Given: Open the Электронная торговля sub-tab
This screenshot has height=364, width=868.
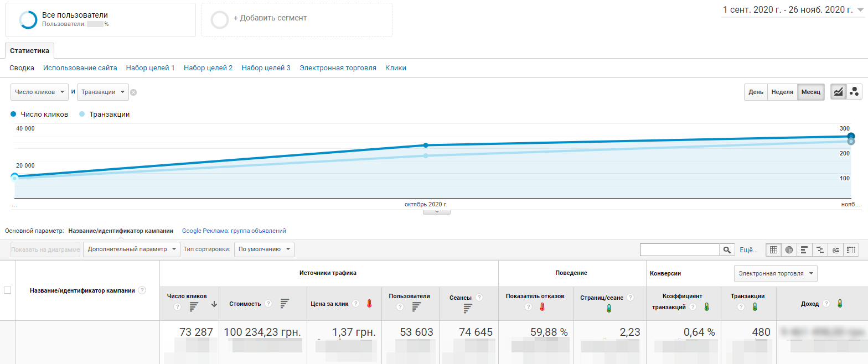Looking at the screenshot, I should pyautogui.click(x=338, y=68).
